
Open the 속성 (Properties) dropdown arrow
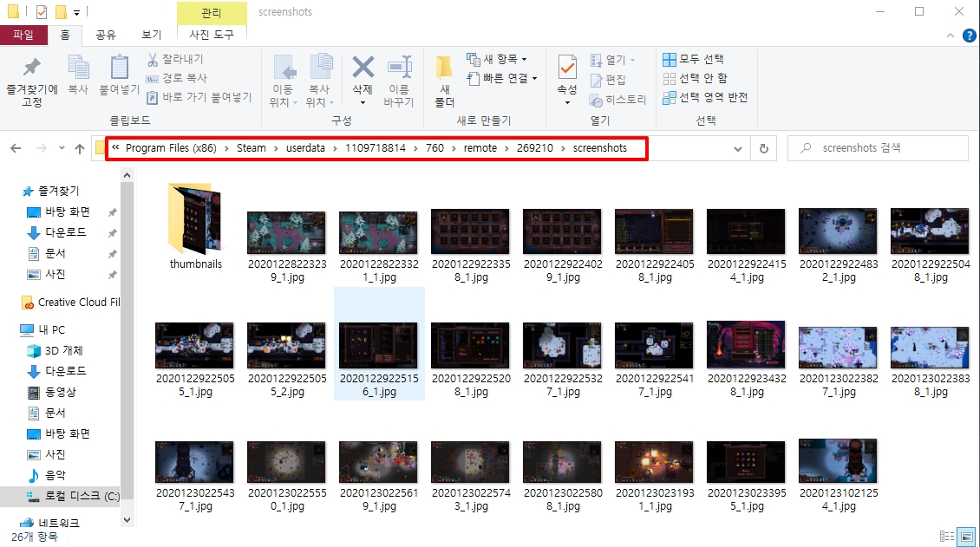click(567, 102)
